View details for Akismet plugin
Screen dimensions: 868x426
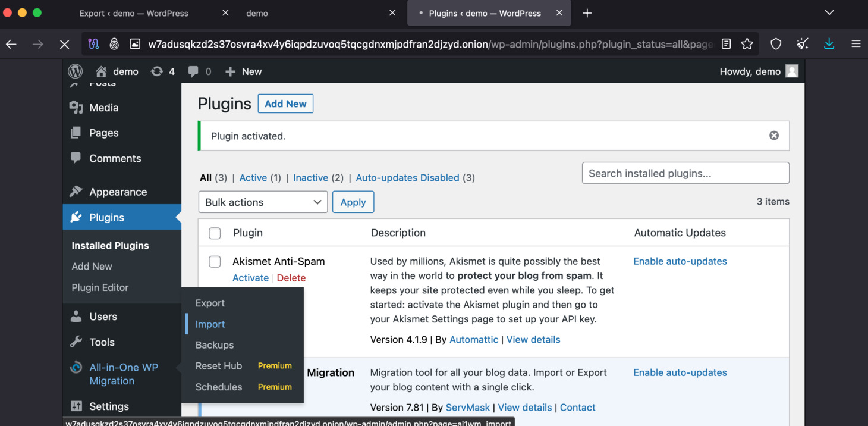[x=533, y=340]
